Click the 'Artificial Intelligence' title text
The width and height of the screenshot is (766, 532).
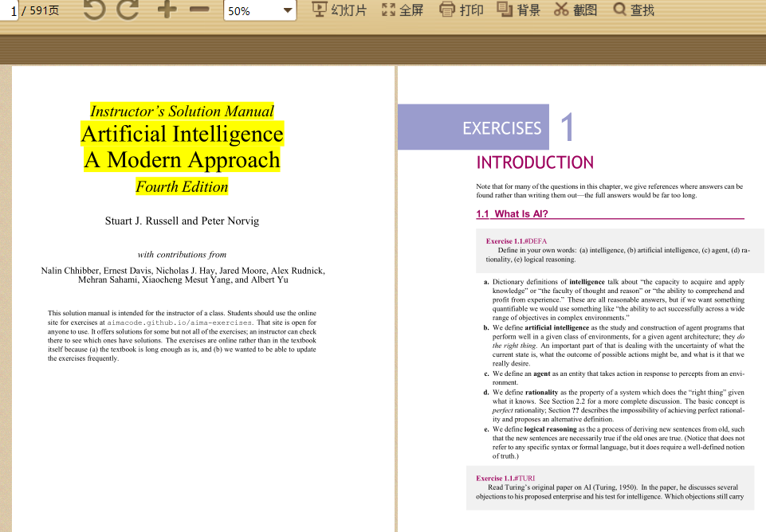pos(183,135)
